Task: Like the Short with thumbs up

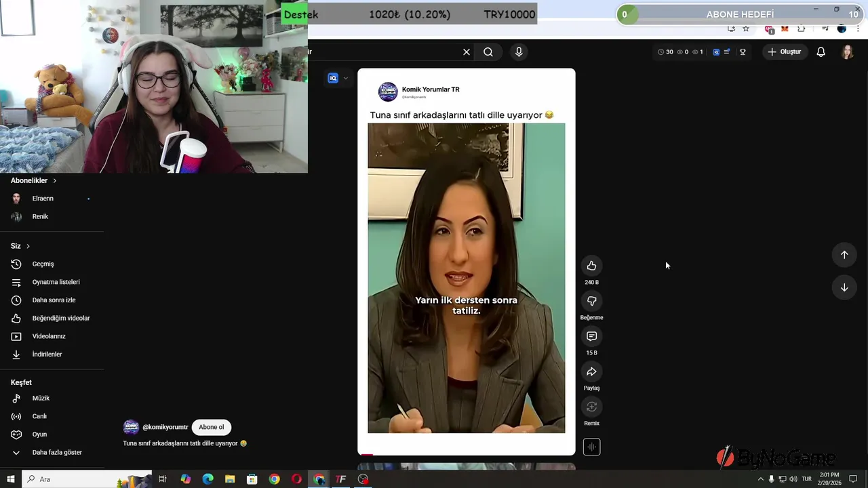Action: point(591,266)
